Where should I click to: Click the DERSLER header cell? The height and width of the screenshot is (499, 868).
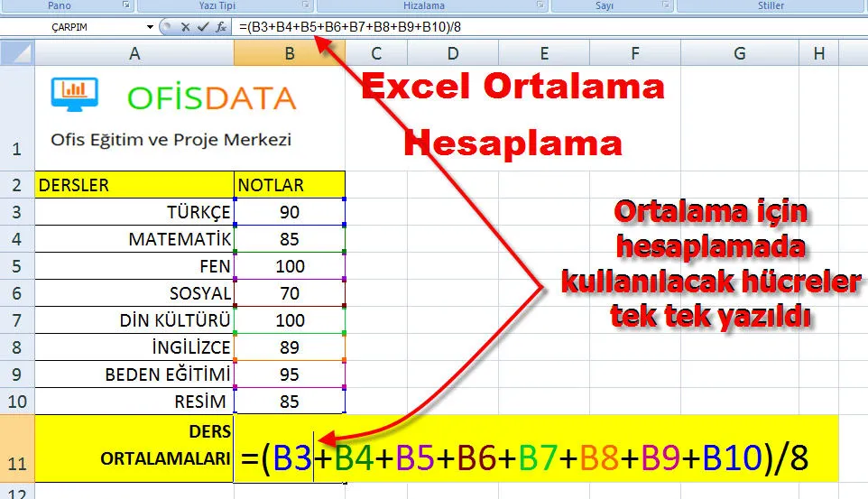pos(134,185)
